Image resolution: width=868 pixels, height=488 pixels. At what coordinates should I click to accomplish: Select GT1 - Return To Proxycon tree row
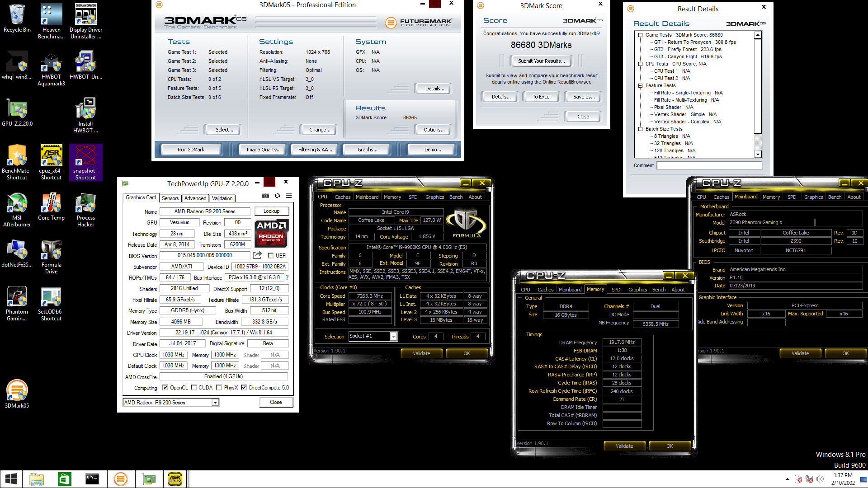pos(695,42)
